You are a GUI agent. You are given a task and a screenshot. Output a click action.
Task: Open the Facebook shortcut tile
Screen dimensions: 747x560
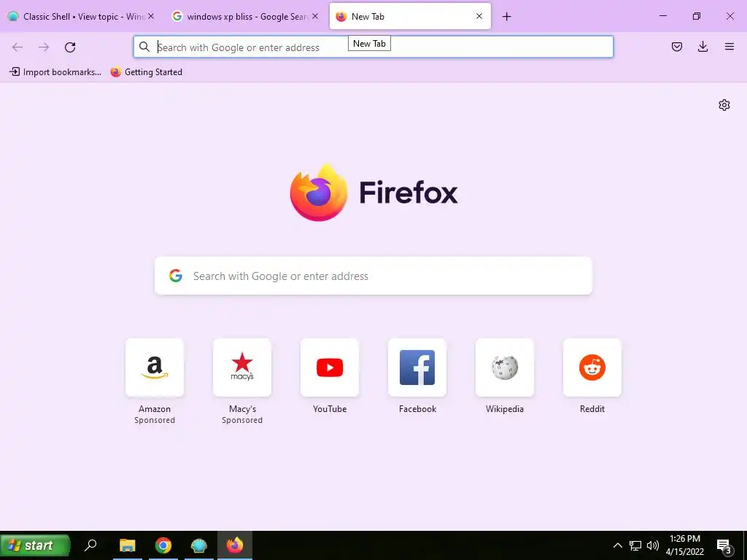[x=417, y=367]
